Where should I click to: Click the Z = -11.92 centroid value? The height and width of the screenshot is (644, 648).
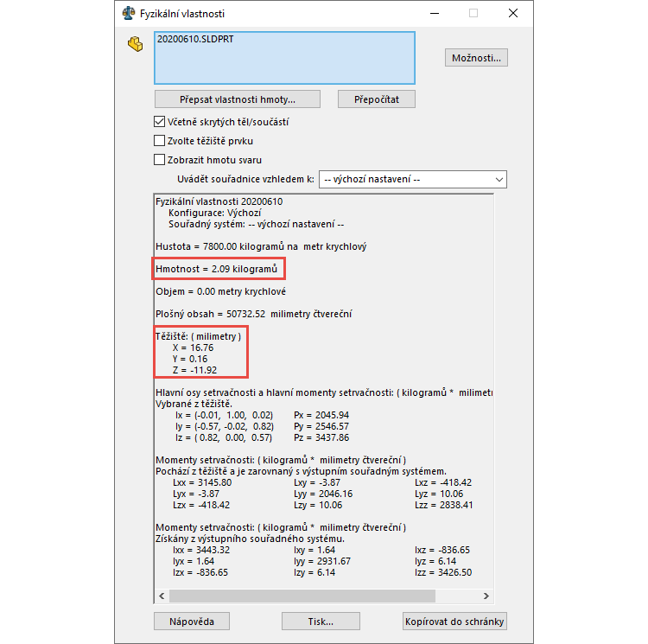coord(194,370)
